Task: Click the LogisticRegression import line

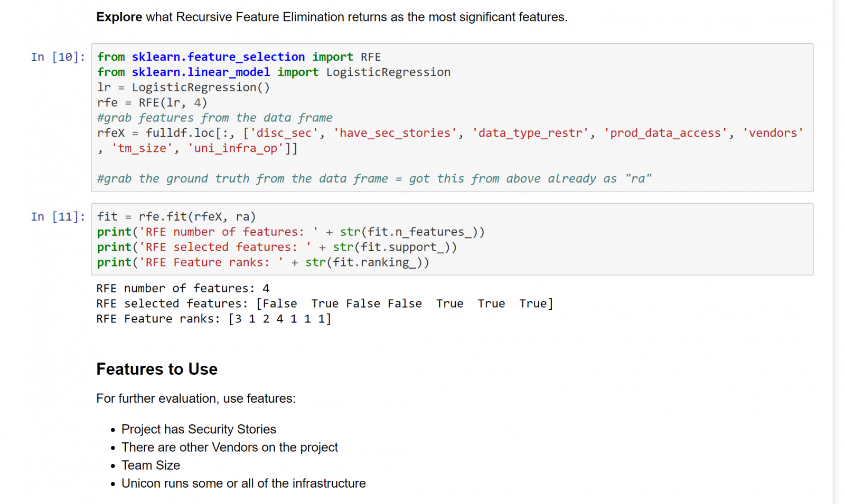Action: [274, 72]
